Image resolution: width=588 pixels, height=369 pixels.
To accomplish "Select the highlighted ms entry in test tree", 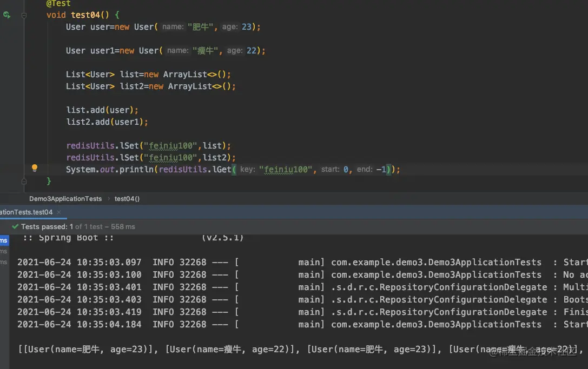I will (4, 240).
